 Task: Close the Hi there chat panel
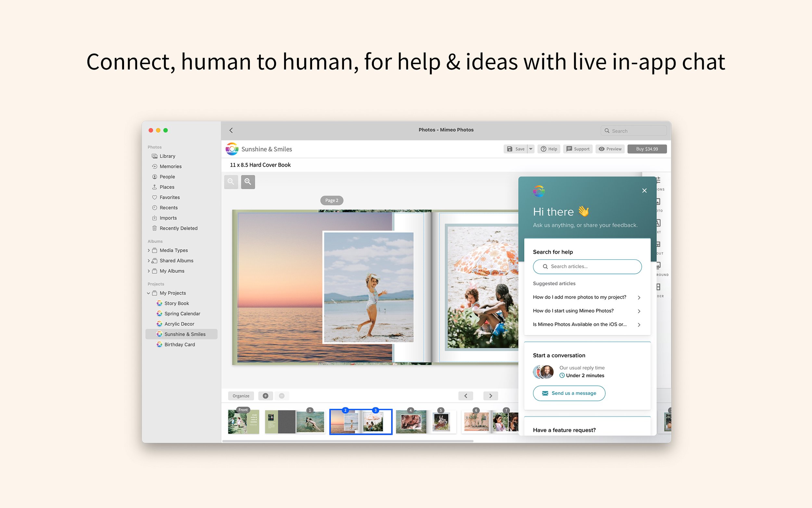pyautogui.click(x=644, y=190)
